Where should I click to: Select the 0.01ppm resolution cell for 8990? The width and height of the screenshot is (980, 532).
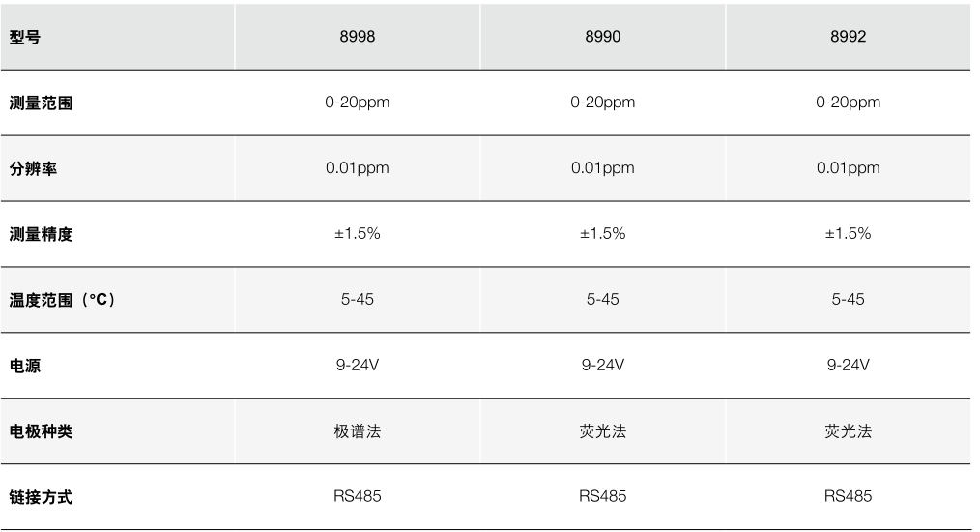[x=603, y=168]
